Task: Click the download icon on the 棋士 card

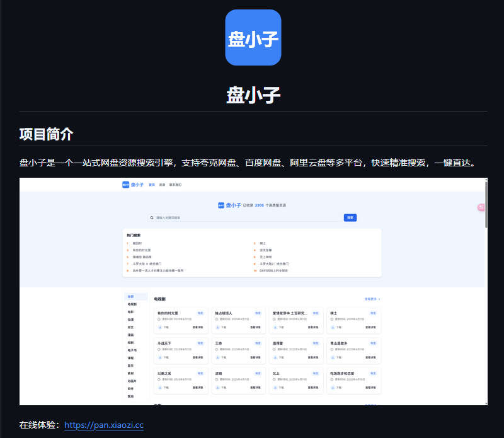Action: click(x=333, y=327)
